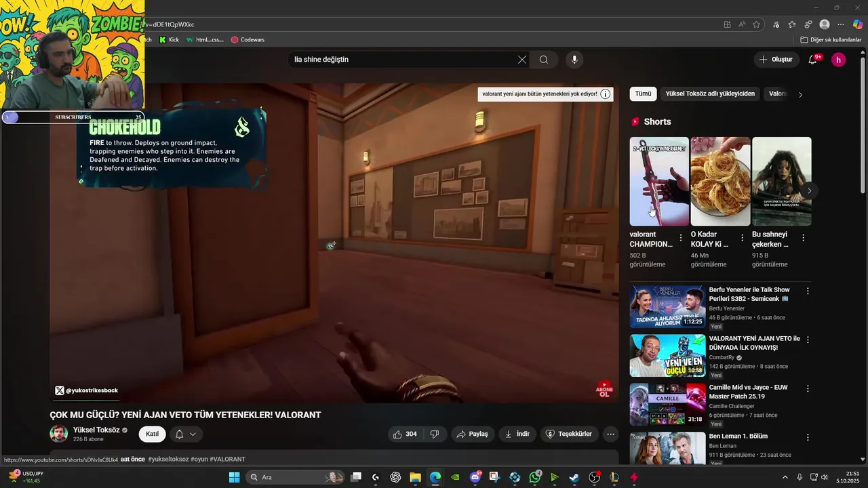868x488 pixels.
Task: Select 'Yüksel Toksöz adlı yükleyiciden' chip
Action: (710, 94)
